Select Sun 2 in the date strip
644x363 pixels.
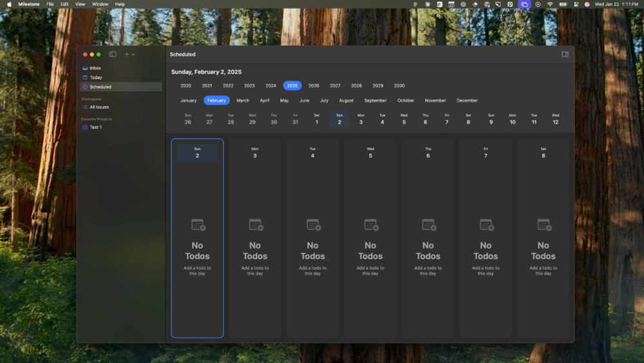(x=339, y=119)
